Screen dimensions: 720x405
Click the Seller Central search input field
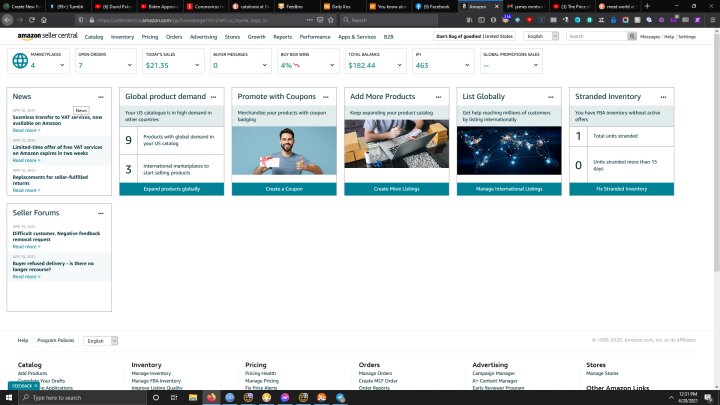coord(597,36)
